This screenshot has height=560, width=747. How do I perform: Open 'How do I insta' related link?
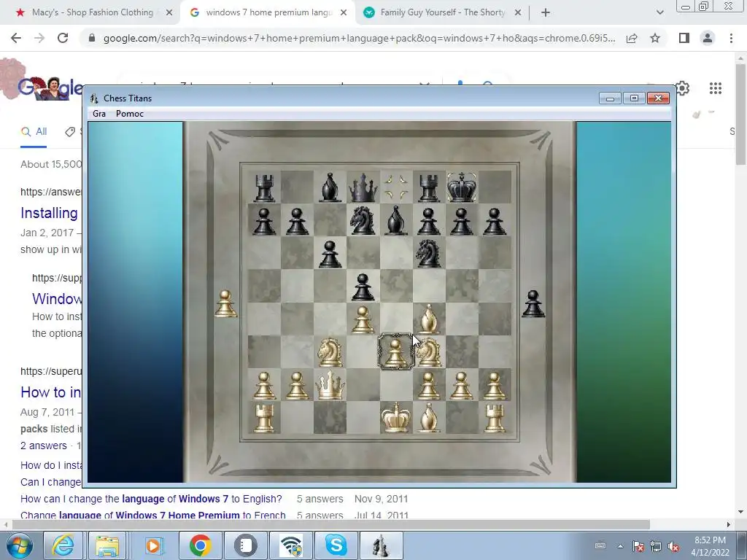tap(51, 465)
